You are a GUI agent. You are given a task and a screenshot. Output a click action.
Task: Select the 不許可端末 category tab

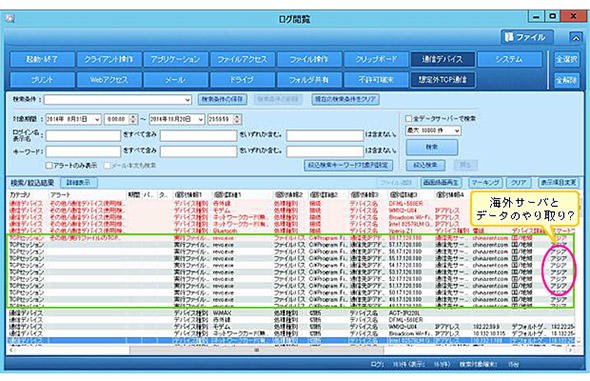pos(376,80)
